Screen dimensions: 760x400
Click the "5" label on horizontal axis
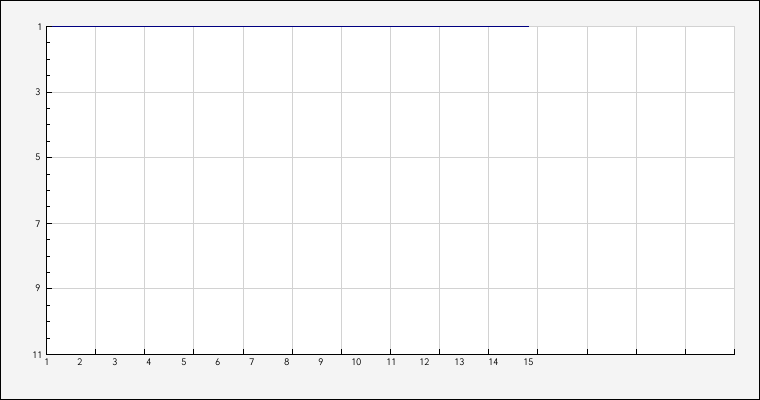[184, 362]
